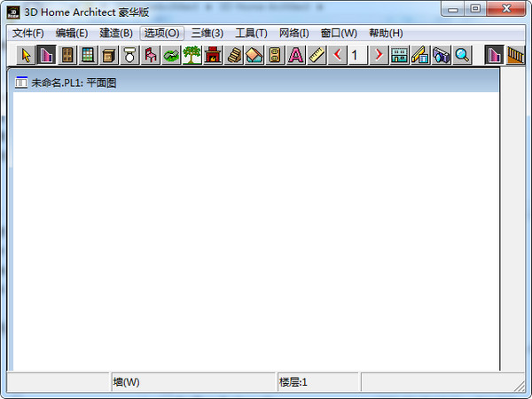Minimize the 3D Home Architect window
Screen dimensions: 532x399
(x=452, y=9)
